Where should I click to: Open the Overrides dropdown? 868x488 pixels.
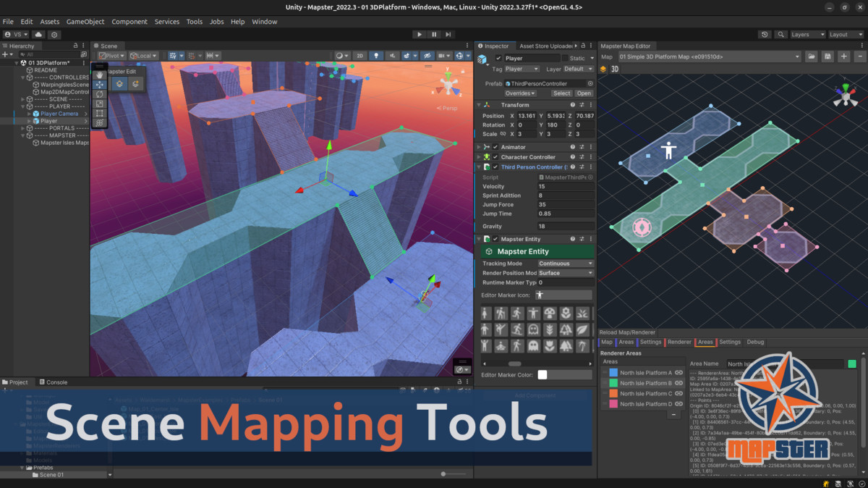(521, 93)
